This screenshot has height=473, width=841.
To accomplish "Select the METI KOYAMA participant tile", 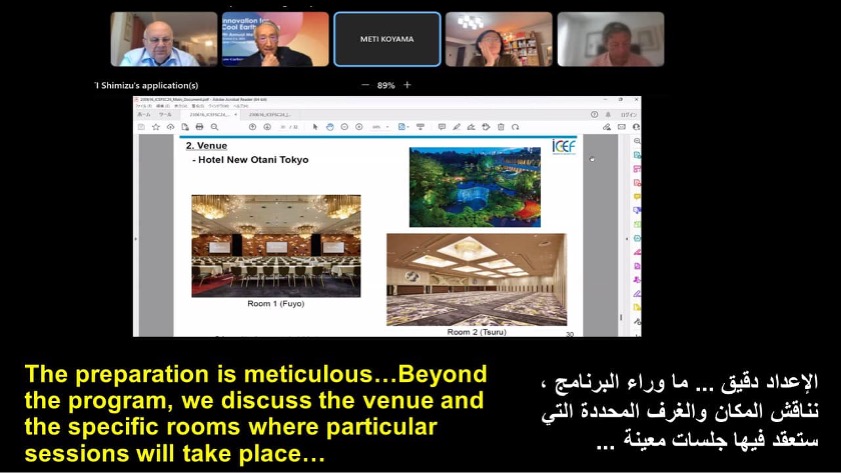I will (387, 39).
